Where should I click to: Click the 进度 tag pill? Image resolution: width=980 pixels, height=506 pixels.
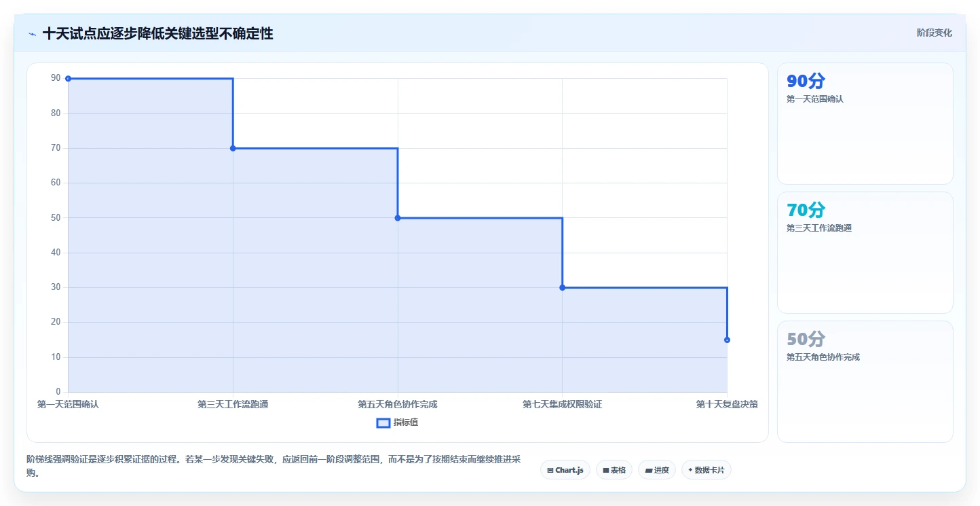click(x=657, y=470)
